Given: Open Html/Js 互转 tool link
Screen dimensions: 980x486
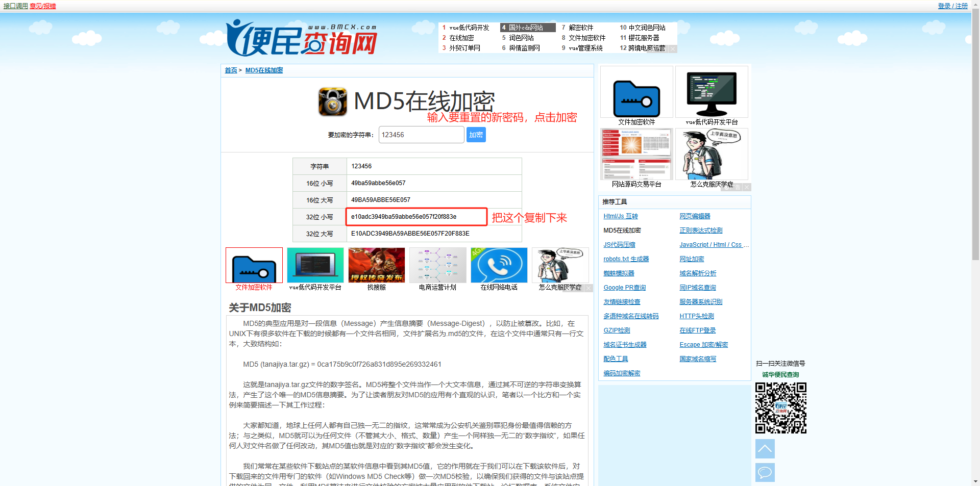Looking at the screenshot, I should 620,216.
